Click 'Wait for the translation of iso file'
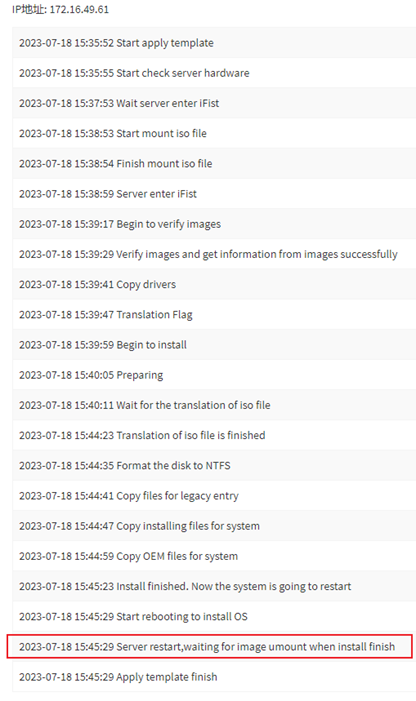 [x=214, y=405]
